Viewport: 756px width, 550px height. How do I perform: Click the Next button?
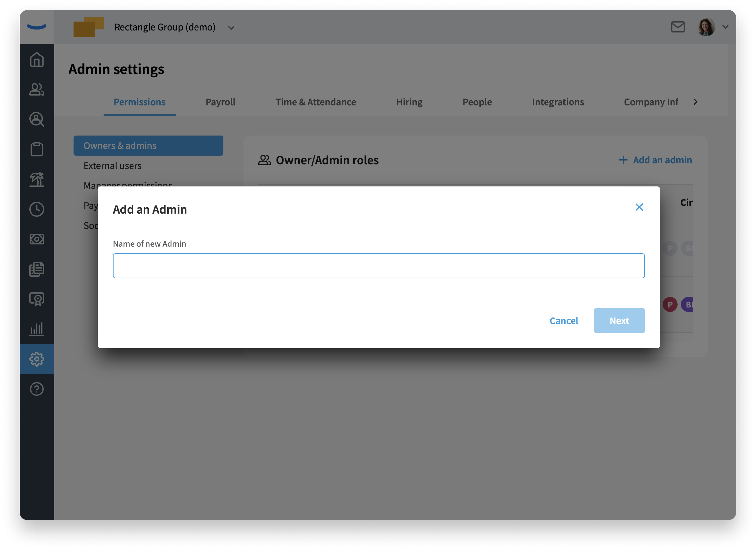coord(619,320)
